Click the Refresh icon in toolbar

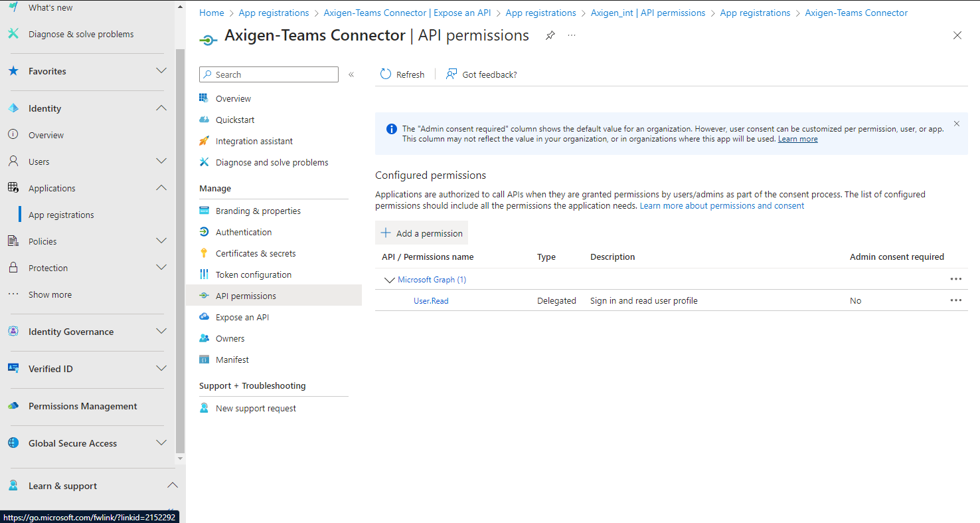pos(386,74)
